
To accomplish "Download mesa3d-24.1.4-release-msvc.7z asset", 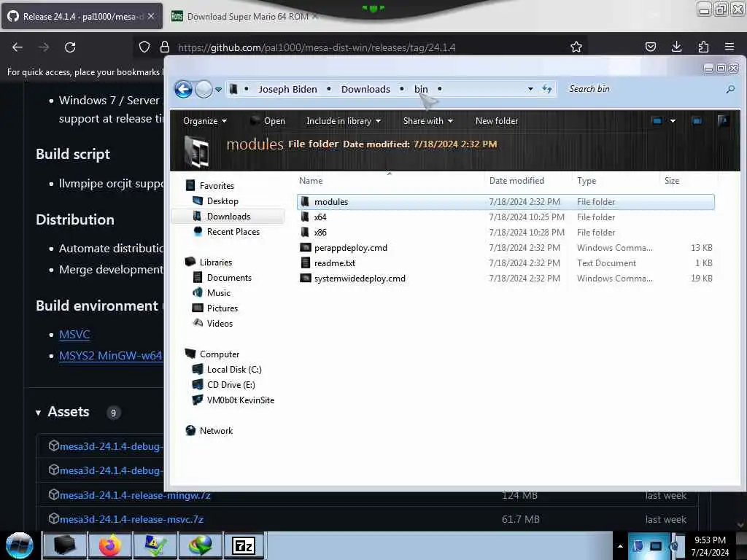I will point(131,519).
